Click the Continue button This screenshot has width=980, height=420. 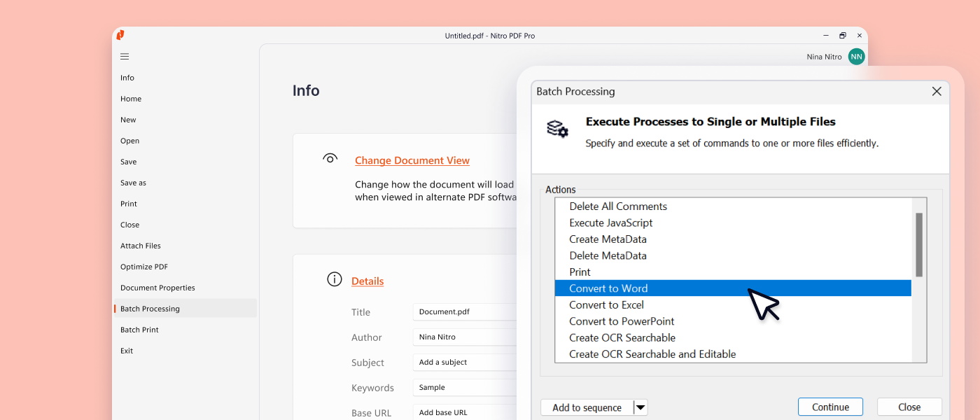tap(830, 407)
